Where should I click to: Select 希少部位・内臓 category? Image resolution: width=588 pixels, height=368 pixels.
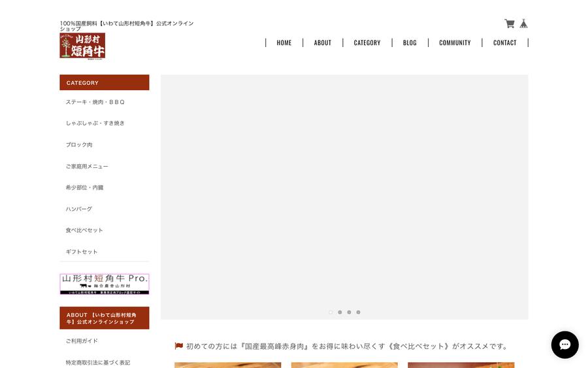pos(84,187)
